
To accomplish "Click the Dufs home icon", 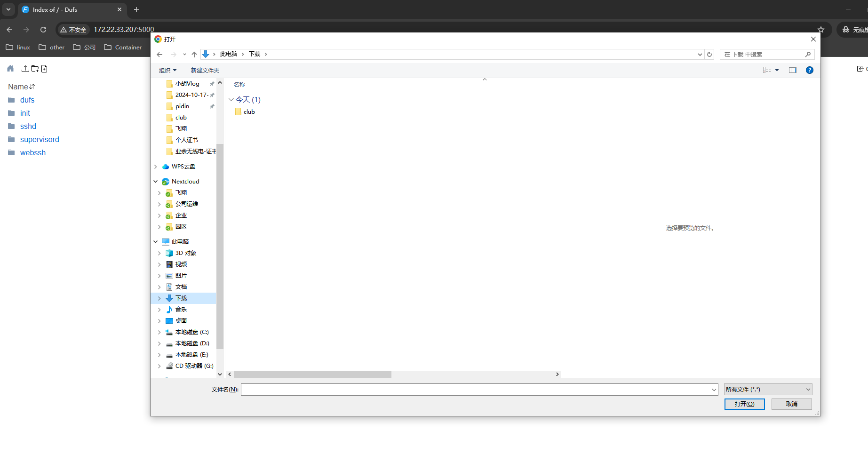I will (10, 69).
